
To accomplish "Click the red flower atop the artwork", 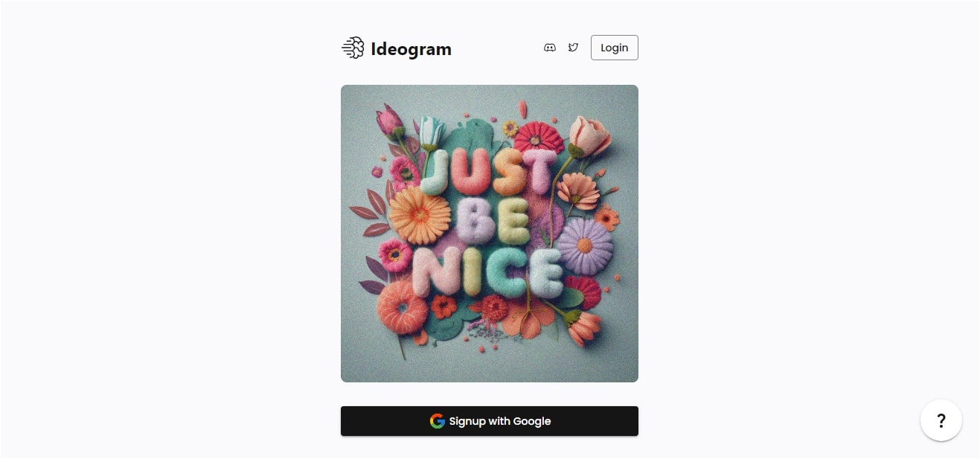I will click(539, 138).
